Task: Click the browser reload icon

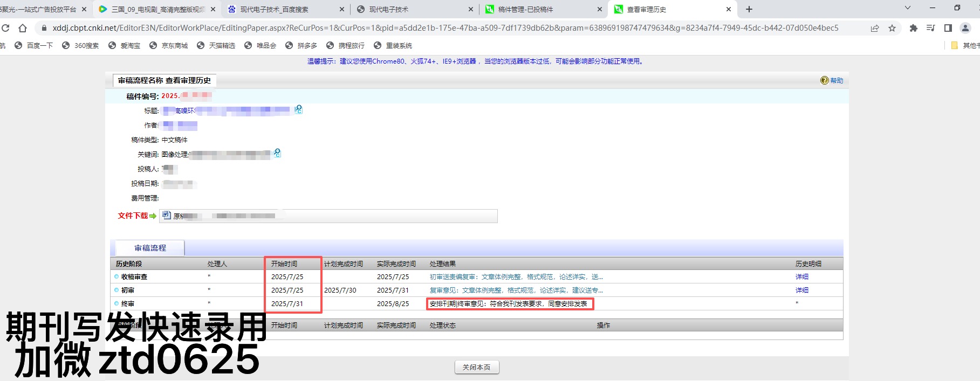Action: (5, 28)
